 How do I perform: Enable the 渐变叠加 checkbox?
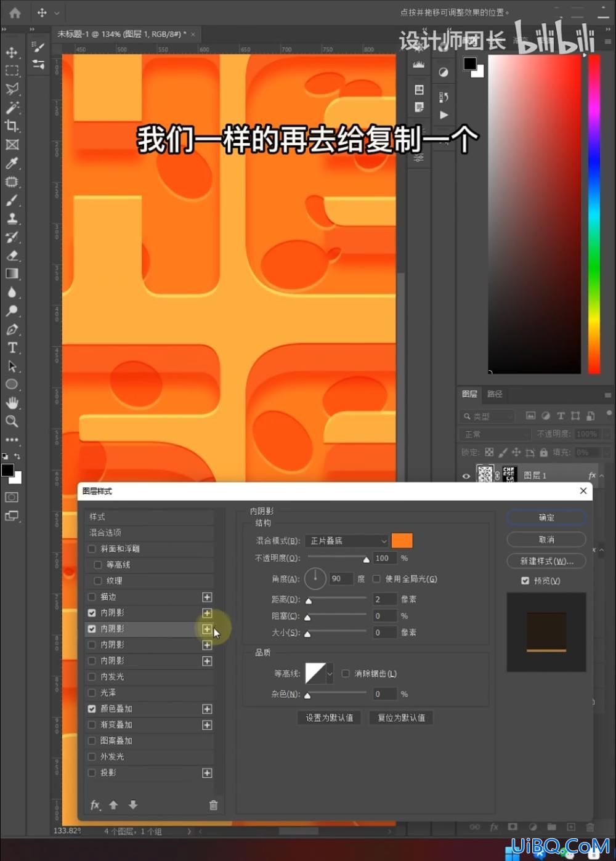point(92,725)
